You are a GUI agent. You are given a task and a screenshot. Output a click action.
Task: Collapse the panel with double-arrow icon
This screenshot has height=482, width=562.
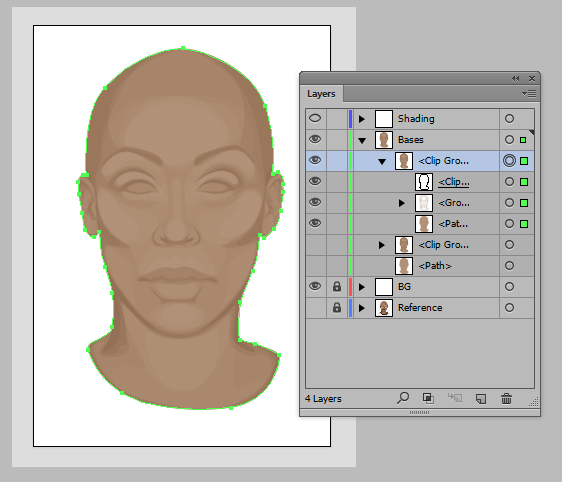click(x=515, y=78)
